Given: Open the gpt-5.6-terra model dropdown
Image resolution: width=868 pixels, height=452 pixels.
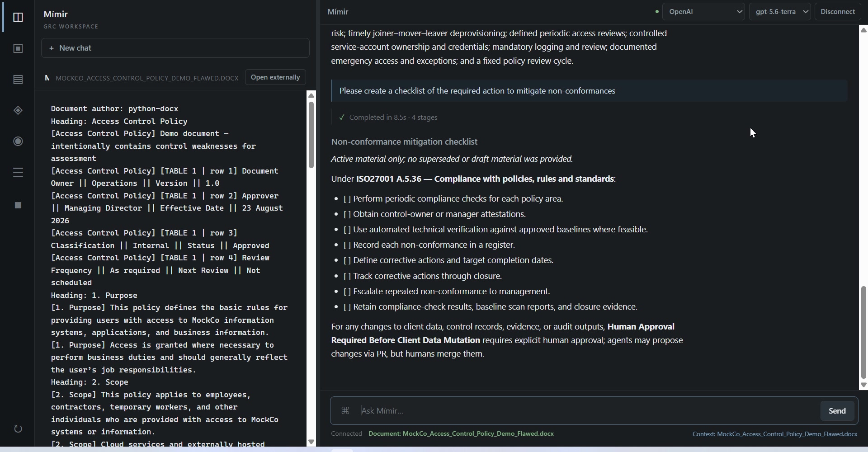Looking at the screenshot, I should tap(780, 12).
